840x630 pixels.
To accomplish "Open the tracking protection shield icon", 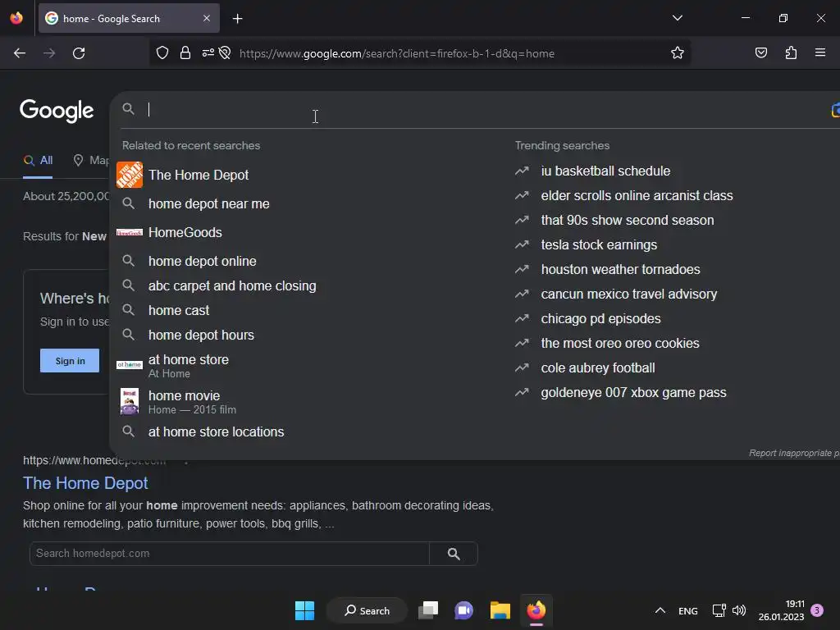I will (x=162, y=53).
